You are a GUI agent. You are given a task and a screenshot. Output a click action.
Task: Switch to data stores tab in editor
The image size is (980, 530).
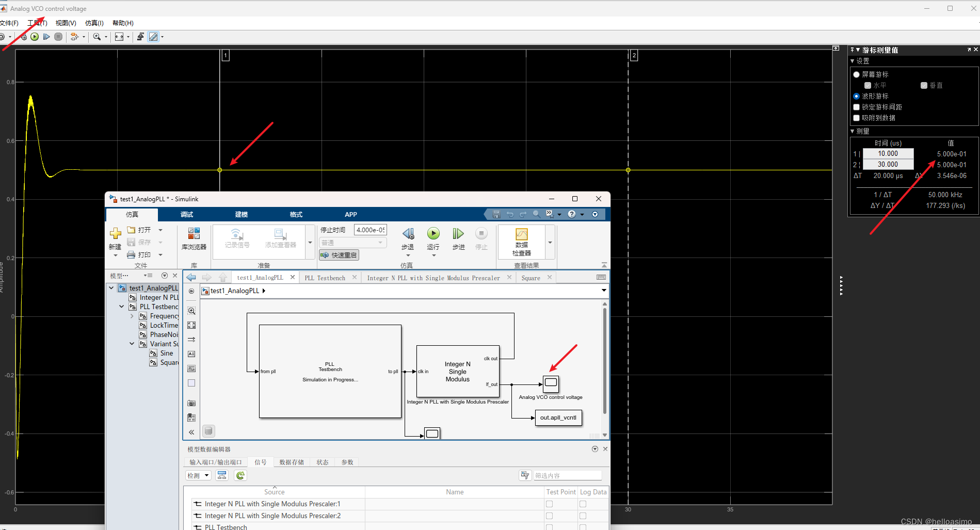pos(292,462)
